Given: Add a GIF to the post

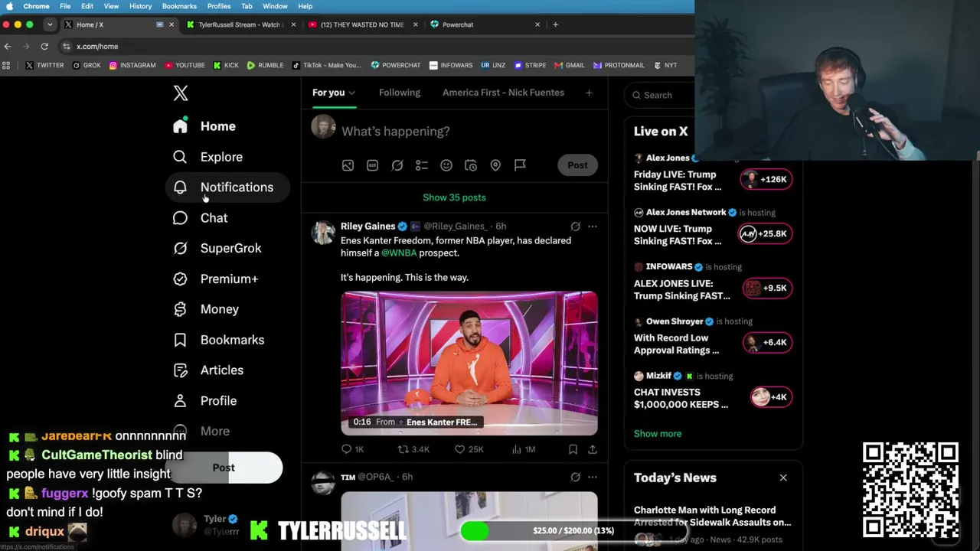Looking at the screenshot, I should 372,165.
